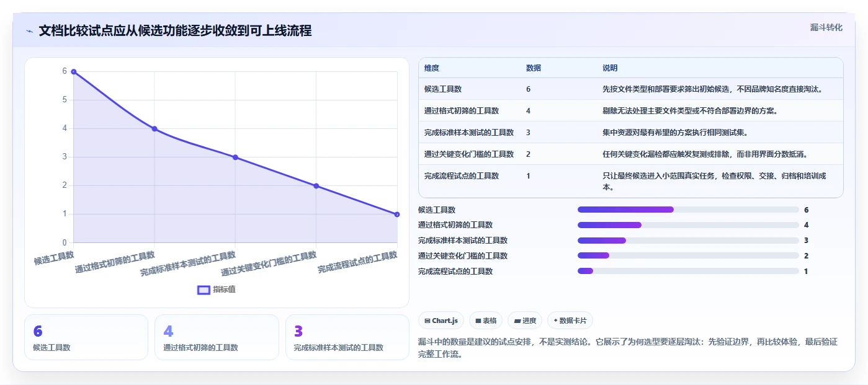Click the chart point at value 1

(397, 215)
